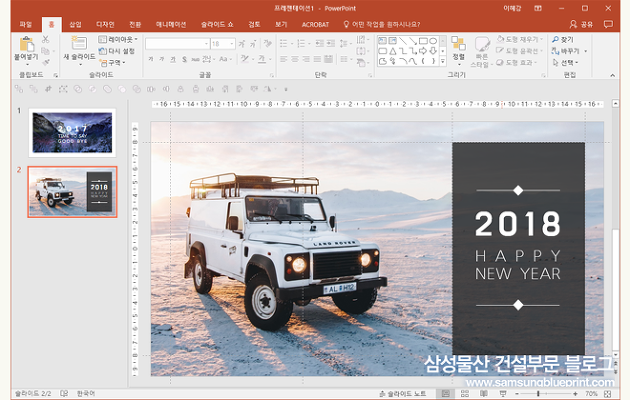
Task: Toggle justify text alignment
Action: (317, 59)
